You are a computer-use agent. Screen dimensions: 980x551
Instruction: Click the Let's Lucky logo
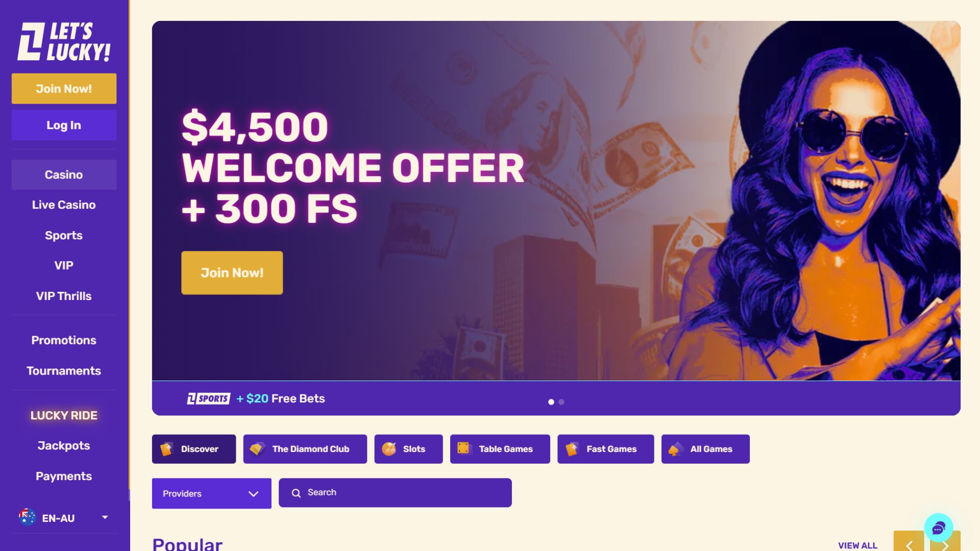coord(64,42)
